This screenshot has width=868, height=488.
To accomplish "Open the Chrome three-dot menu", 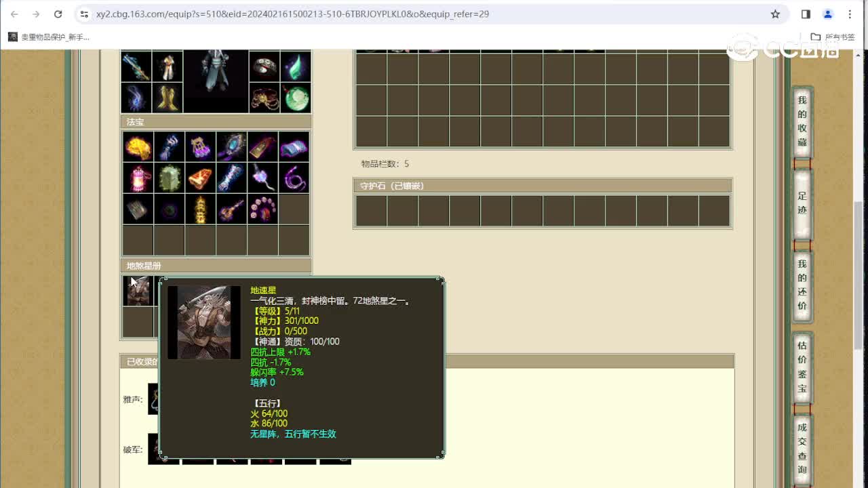I will click(850, 14).
